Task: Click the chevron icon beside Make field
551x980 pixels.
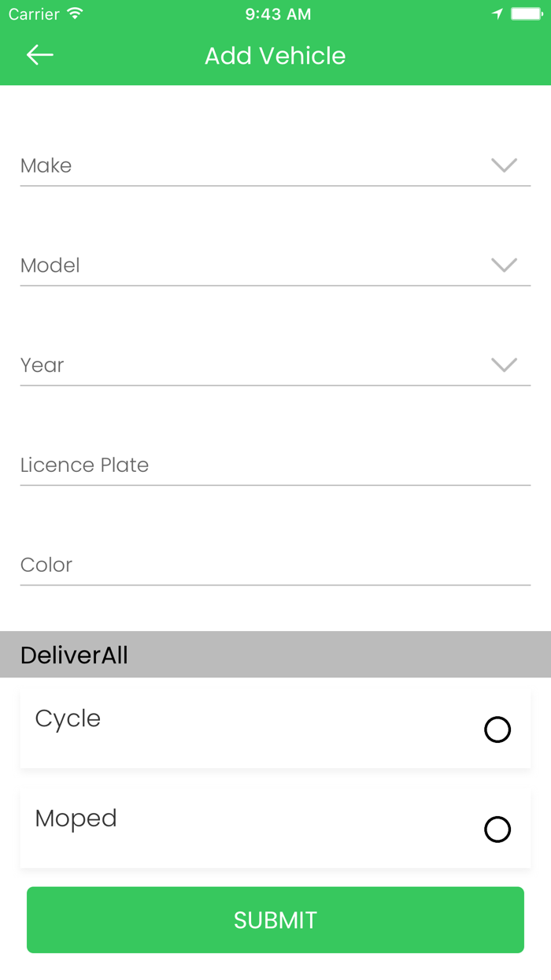Action: [504, 165]
